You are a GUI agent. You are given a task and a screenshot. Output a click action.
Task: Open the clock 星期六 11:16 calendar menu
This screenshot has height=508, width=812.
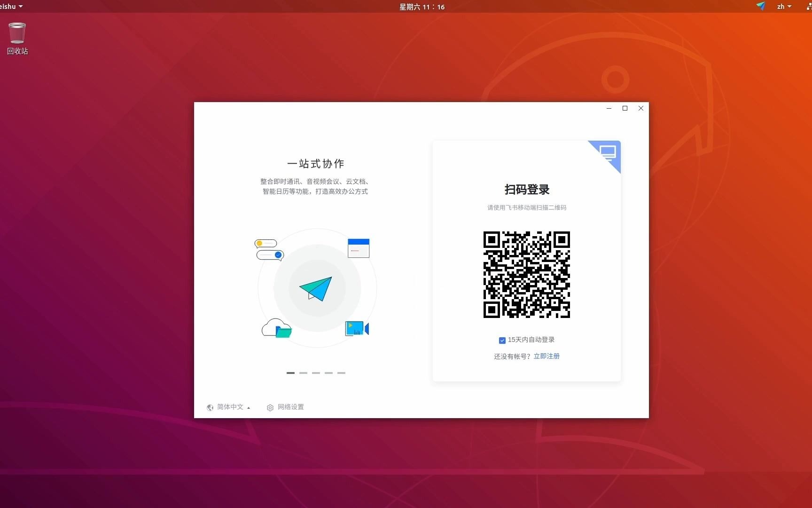[x=422, y=7]
